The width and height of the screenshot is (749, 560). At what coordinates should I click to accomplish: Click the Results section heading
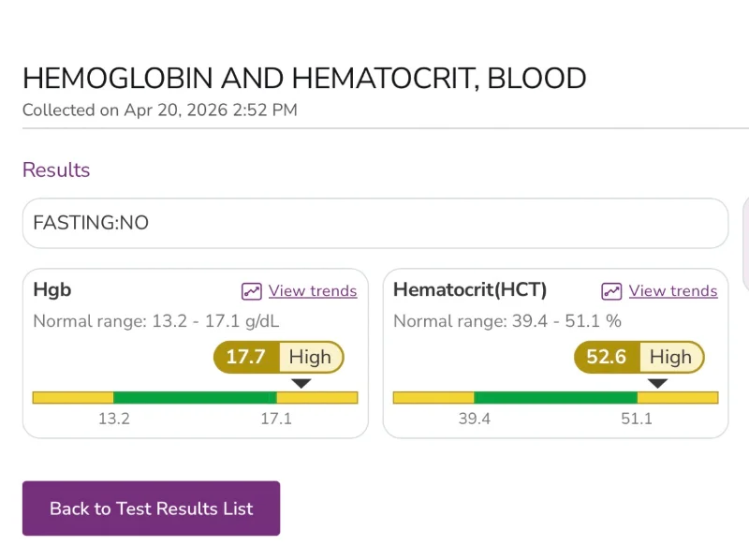(x=56, y=170)
